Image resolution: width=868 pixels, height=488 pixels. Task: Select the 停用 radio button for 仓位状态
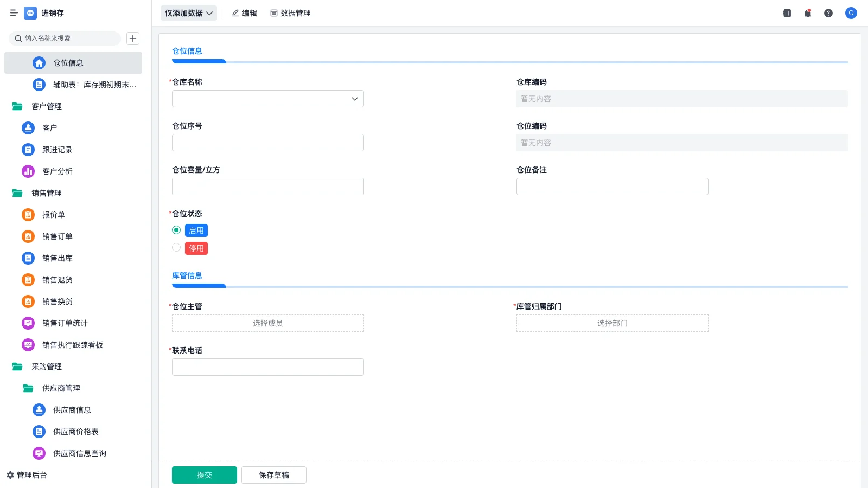click(176, 247)
